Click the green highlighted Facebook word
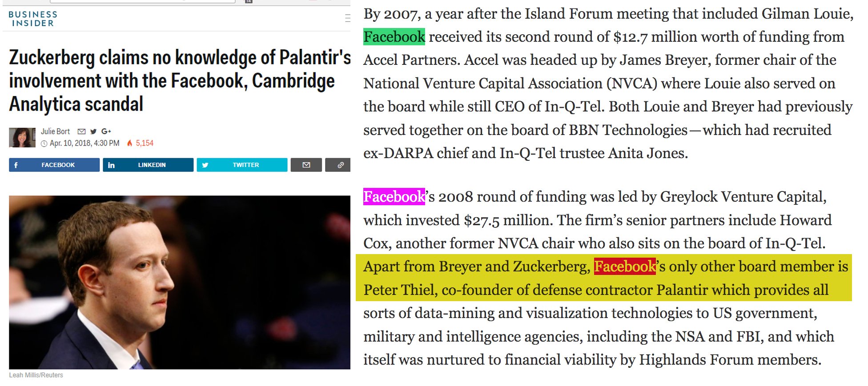The width and height of the screenshot is (868, 386). point(394,37)
